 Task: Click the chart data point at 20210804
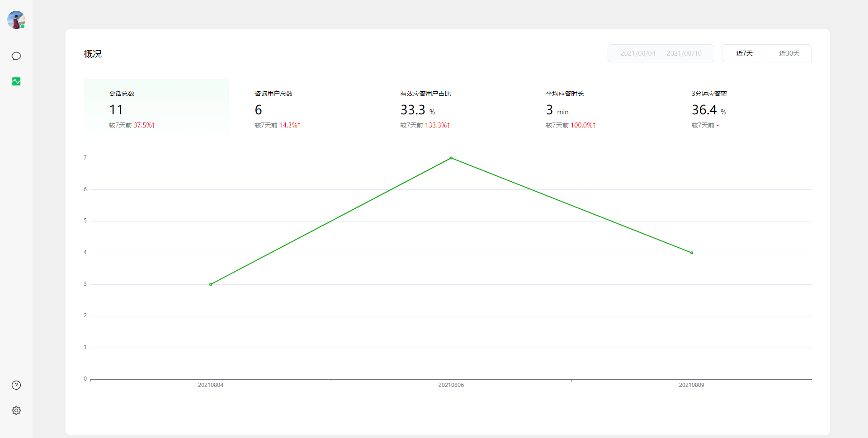click(211, 284)
